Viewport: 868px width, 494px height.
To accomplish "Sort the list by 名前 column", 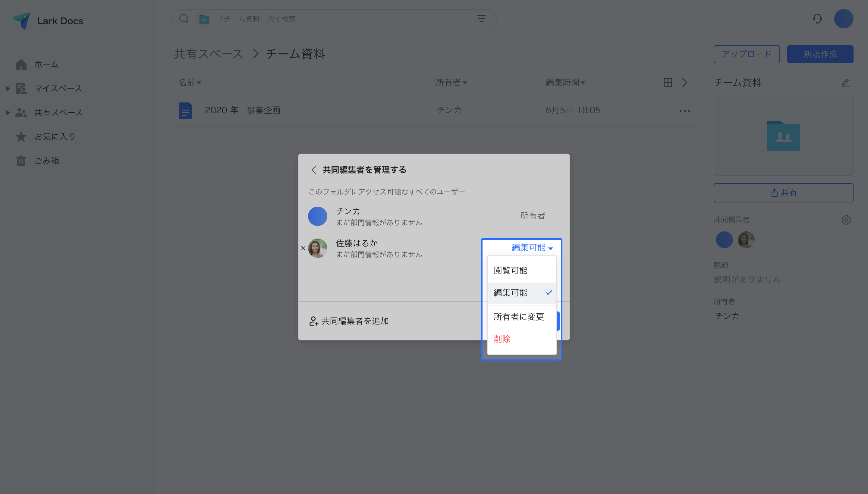I will point(190,83).
